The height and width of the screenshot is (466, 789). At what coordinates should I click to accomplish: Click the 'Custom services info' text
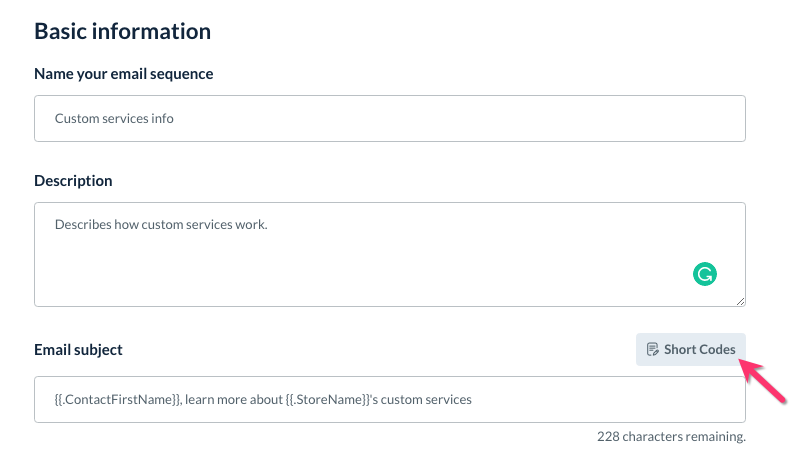pyautogui.click(x=114, y=118)
